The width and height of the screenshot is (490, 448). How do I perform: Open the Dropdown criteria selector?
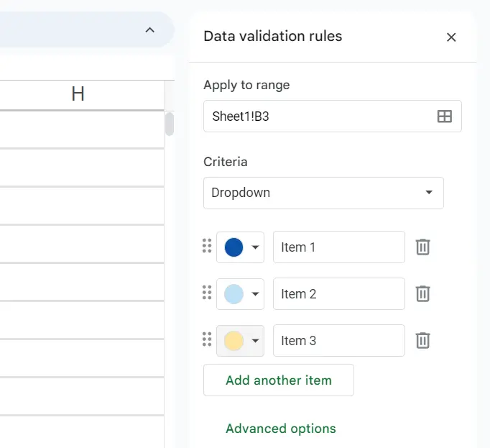(323, 193)
